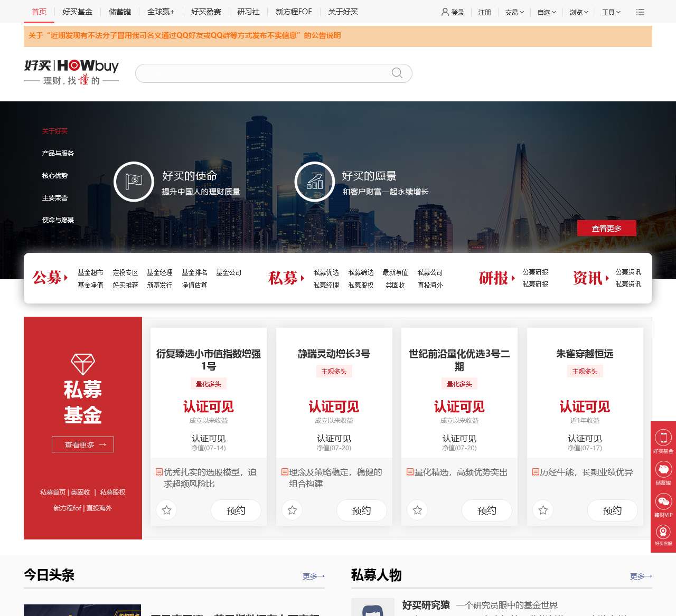Click the 注册 link

point(484,12)
